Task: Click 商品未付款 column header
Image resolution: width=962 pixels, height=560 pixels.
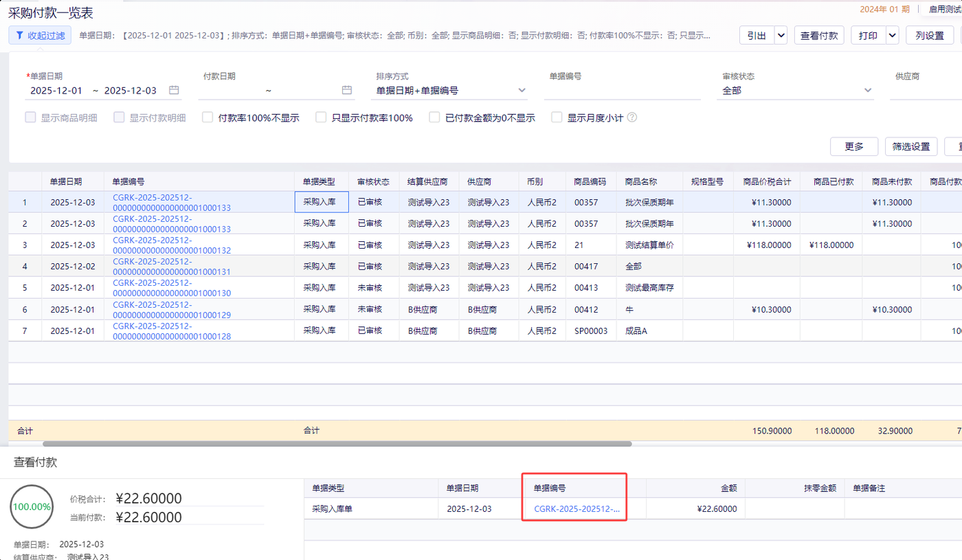Action: (x=892, y=181)
